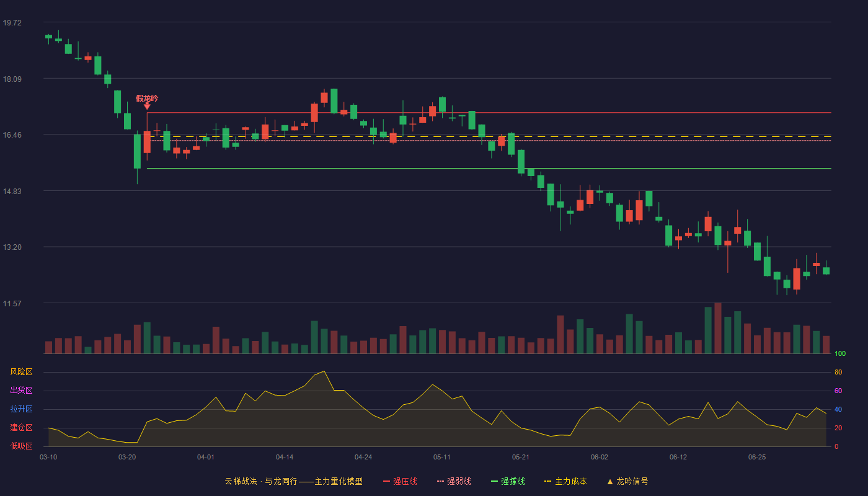Click the 04-24 date label
Screen dimensions: 868x496
[x=363, y=457]
